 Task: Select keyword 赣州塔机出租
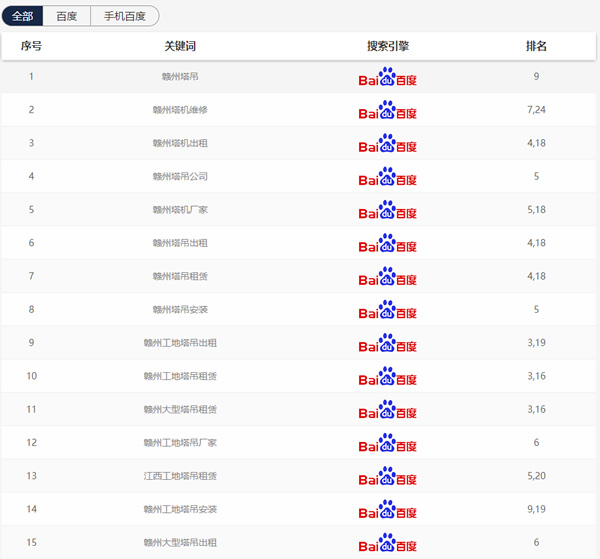coord(180,143)
